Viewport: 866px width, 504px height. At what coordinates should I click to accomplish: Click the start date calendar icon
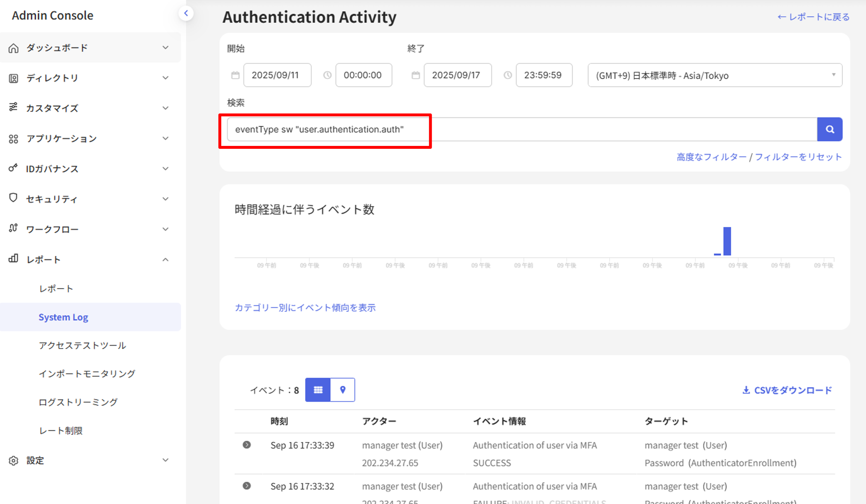coord(235,75)
